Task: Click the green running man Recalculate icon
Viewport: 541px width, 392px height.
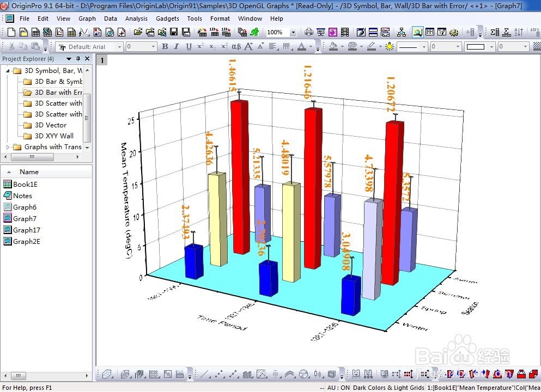Action: [254, 32]
